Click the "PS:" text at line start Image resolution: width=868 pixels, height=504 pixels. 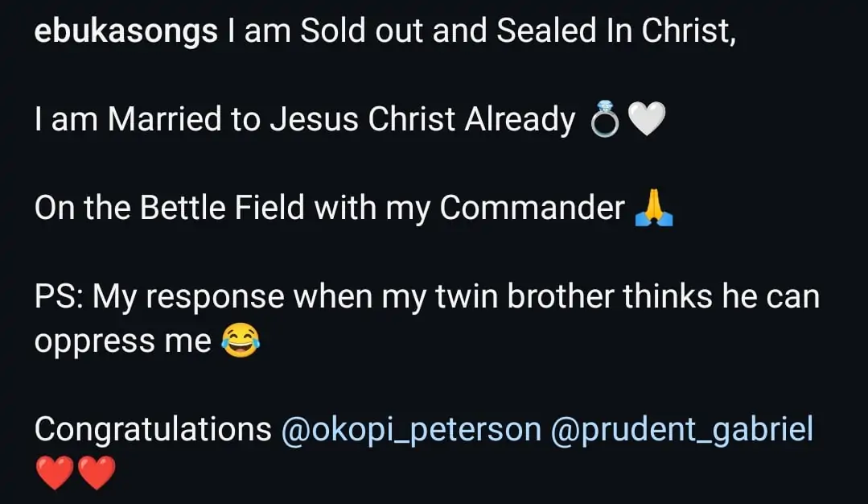click(59, 297)
